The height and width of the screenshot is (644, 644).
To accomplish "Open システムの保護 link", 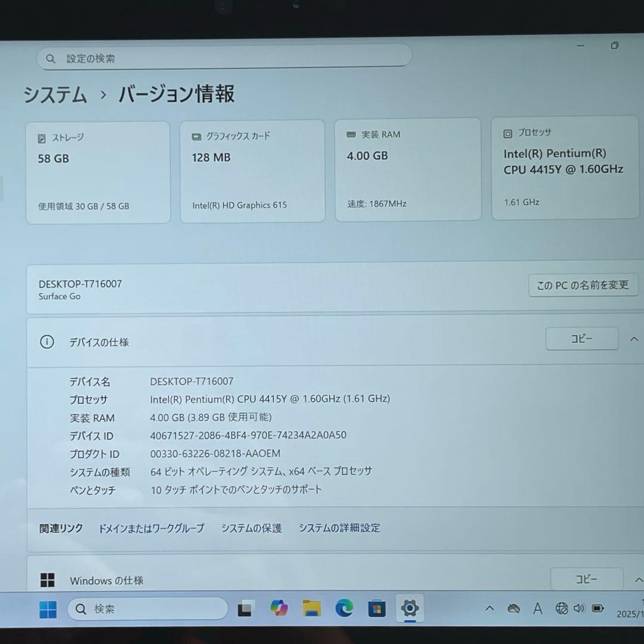I will coord(252,528).
